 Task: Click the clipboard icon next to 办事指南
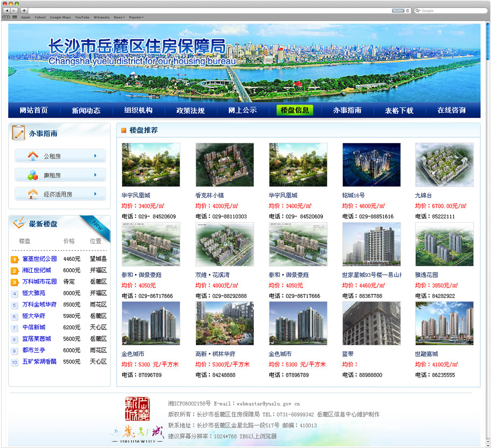tap(18, 132)
